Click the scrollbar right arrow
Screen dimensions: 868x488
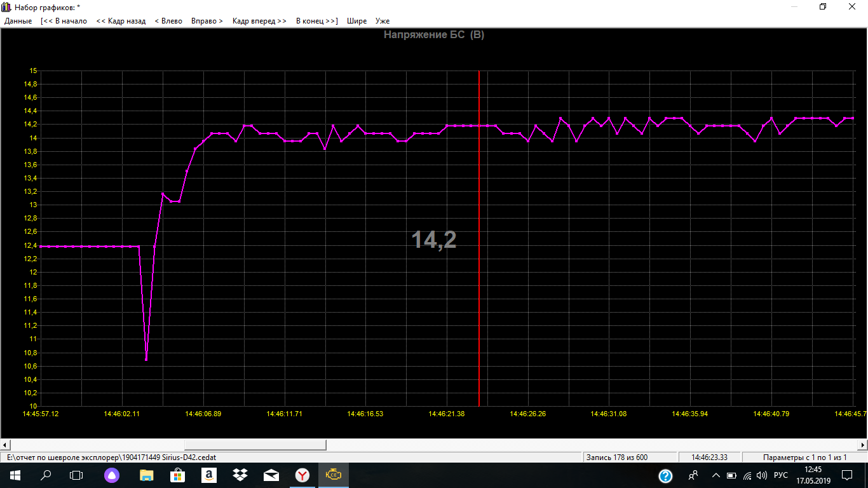tap(862, 445)
